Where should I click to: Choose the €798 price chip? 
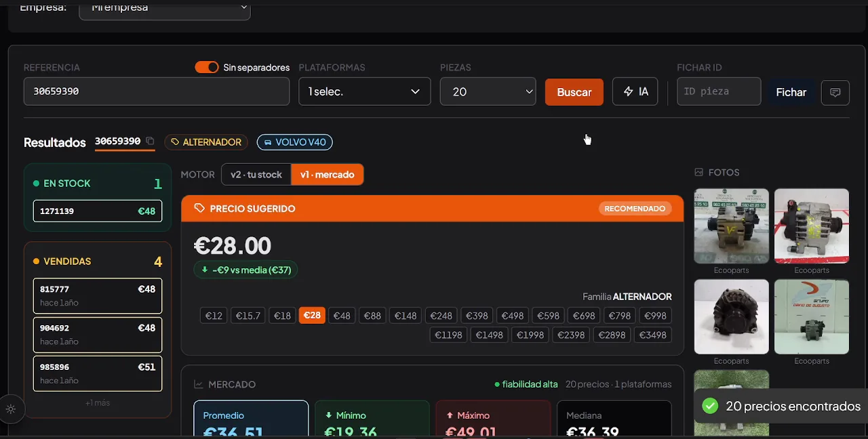pos(619,316)
